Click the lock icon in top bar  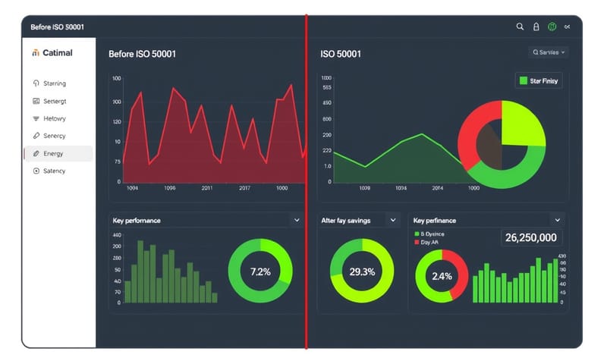coord(536,27)
